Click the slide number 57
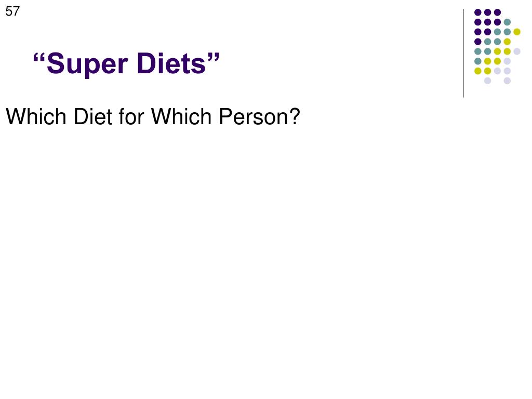Image resolution: width=532 pixels, height=399 pixels. [x=12, y=11]
